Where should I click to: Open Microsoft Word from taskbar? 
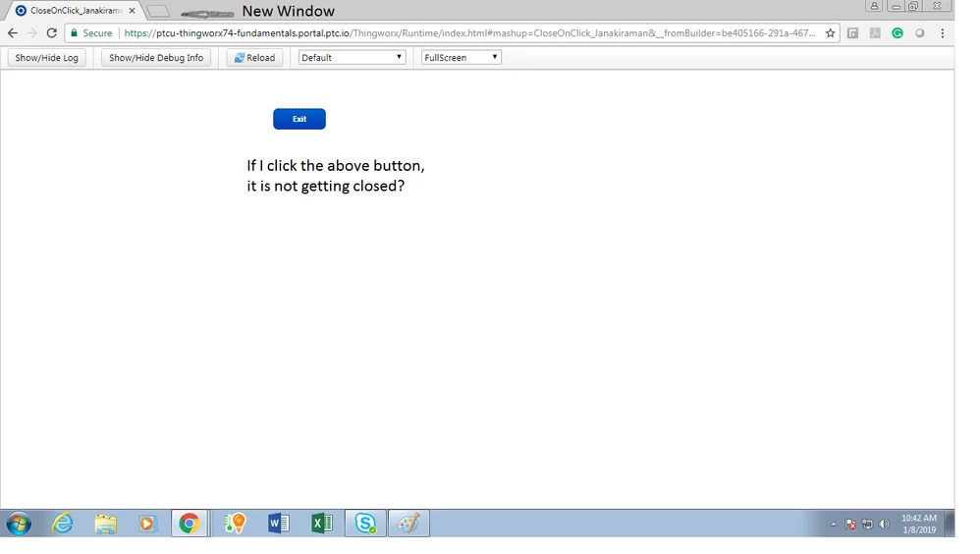pyautogui.click(x=279, y=524)
